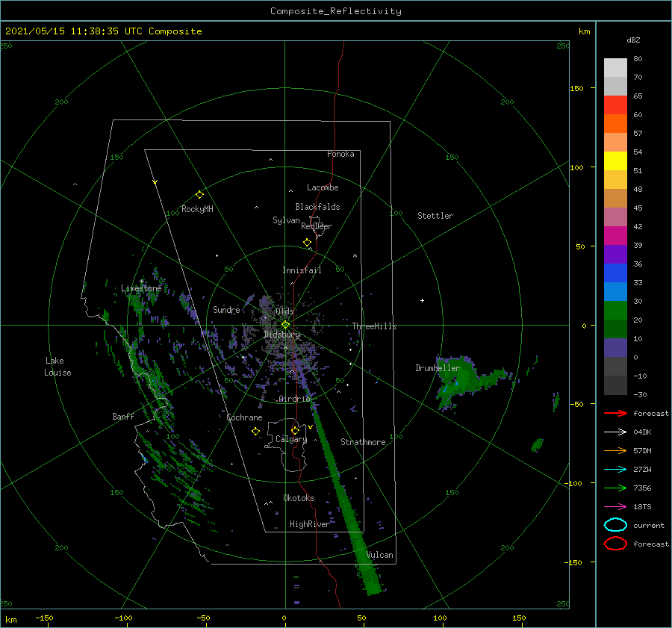Pick the magenta 39-42 dBZ color swatch
Viewport: 672px width, 628px height.
coord(615,236)
